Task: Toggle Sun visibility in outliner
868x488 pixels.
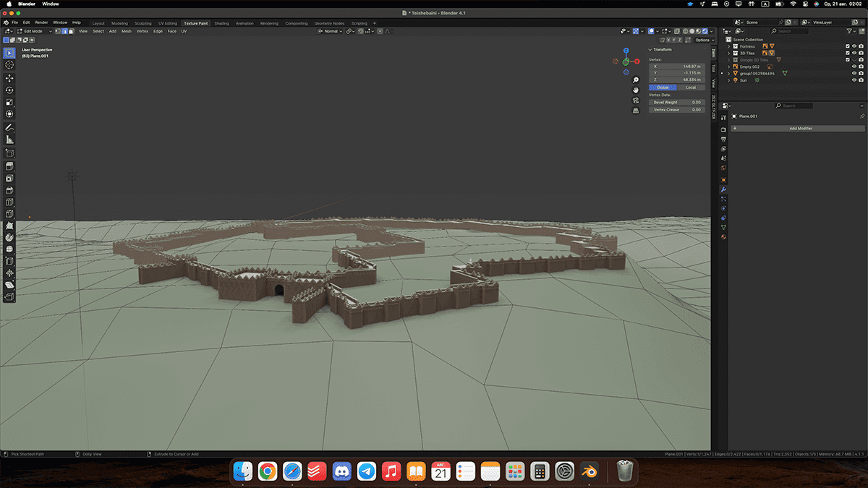Action: [854, 80]
